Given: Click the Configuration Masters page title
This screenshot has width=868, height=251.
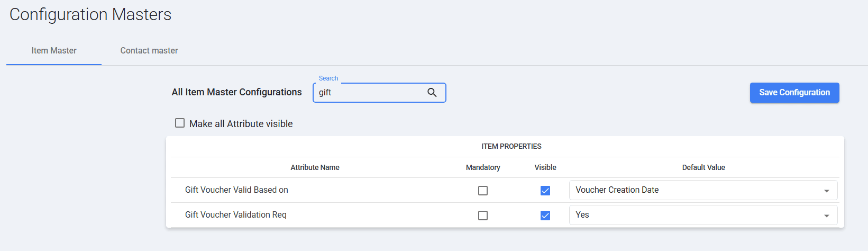Looking at the screenshot, I should [90, 15].
